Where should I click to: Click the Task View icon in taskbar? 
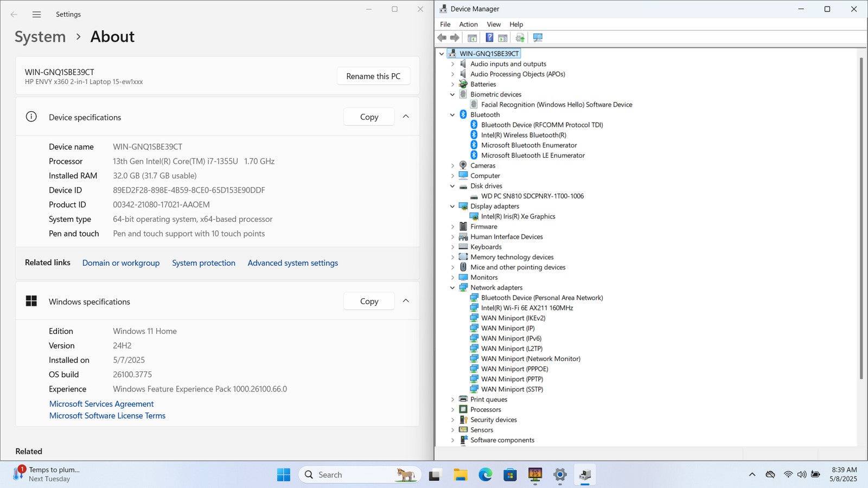pyautogui.click(x=435, y=475)
